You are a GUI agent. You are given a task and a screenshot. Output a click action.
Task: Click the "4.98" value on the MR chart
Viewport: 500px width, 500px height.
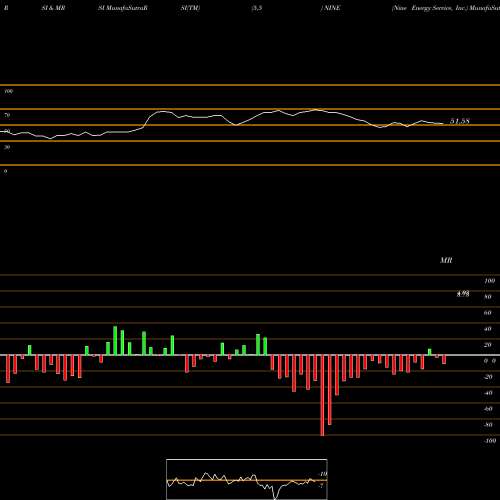pyautogui.click(x=463, y=294)
